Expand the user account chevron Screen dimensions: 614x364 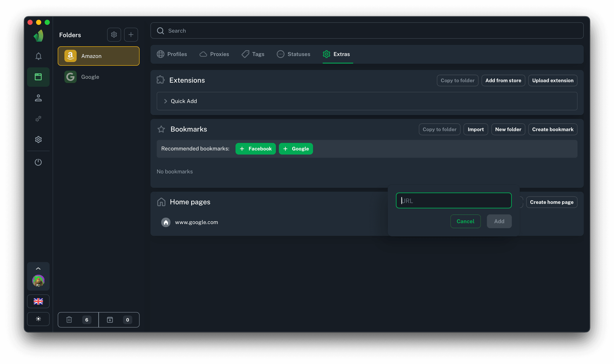coord(38,268)
